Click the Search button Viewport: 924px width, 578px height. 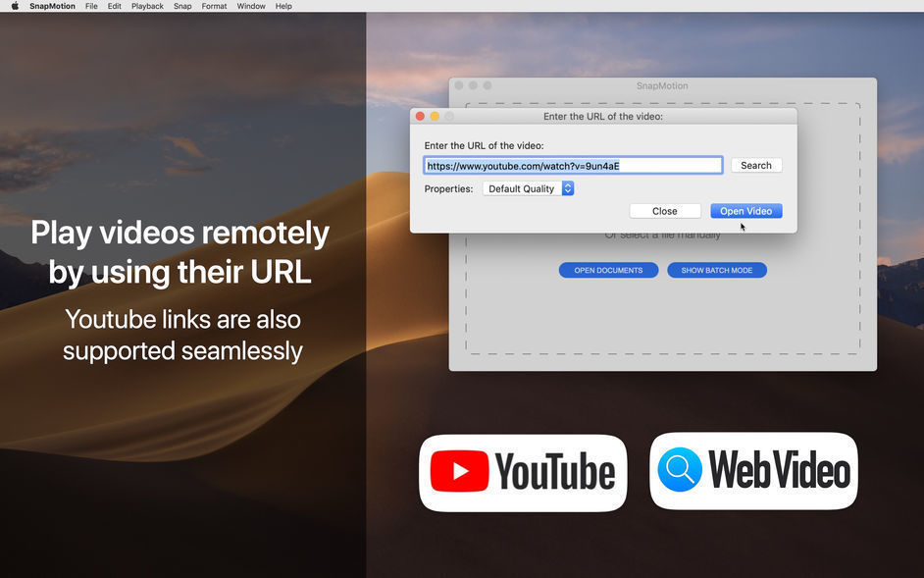pos(755,165)
